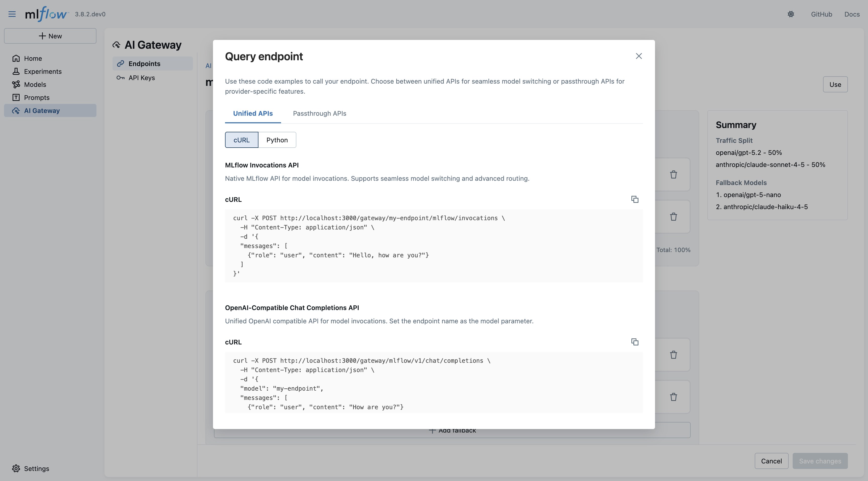Switch to the Passthrough APIs tab
Screen dimensions: 868x481
(319, 113)
